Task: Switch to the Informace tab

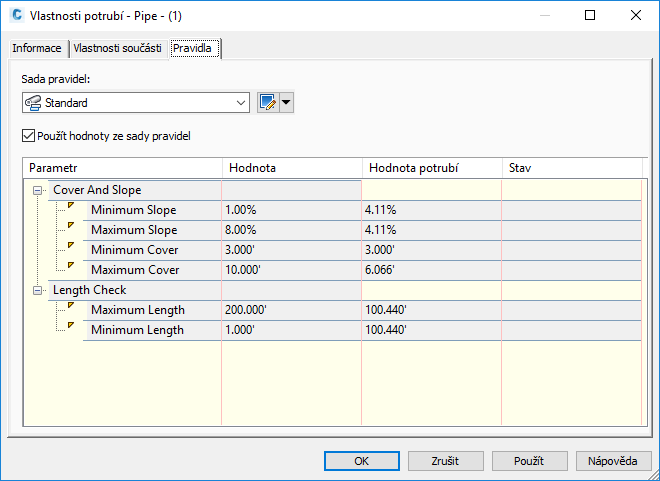Action: (x=37, y=49)
